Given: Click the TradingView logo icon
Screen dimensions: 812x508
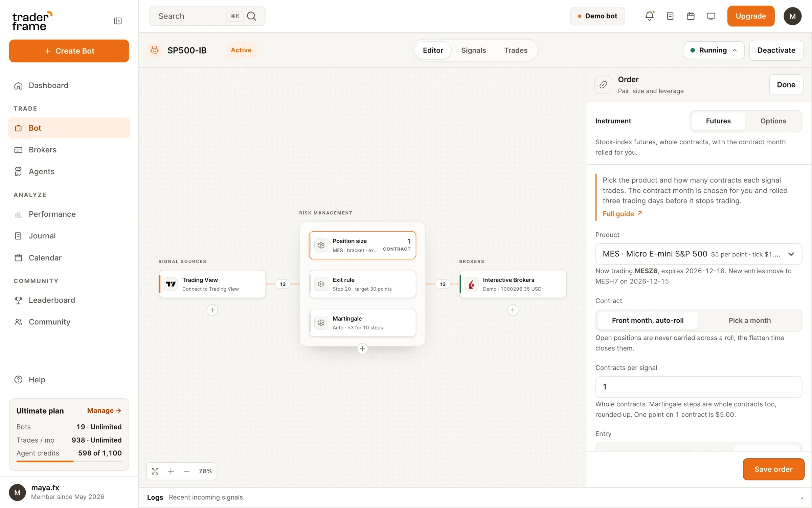Looking at the screenshot, I should pos(171,284).
